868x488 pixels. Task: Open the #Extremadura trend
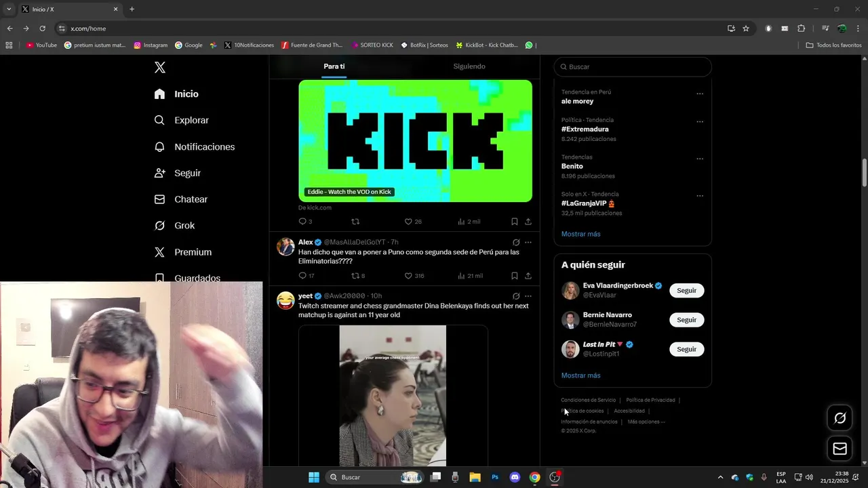tap(585, 129)
